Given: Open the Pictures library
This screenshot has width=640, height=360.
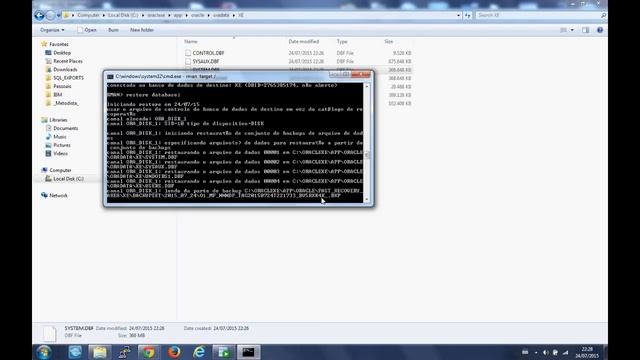Looking at the screenshot, I should point(62,145).
